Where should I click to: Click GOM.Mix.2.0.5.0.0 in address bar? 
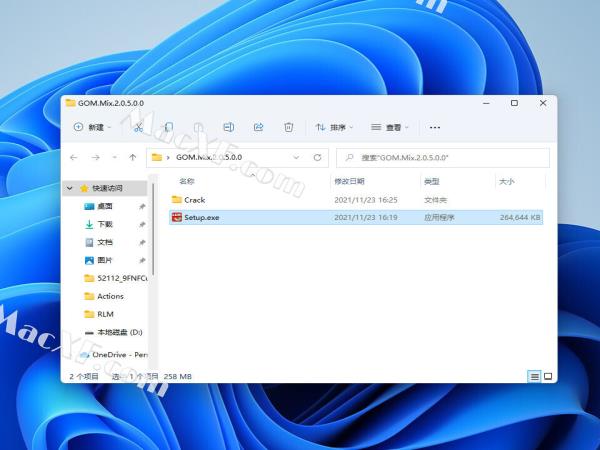pyautogui.click(x=209, y=157)
